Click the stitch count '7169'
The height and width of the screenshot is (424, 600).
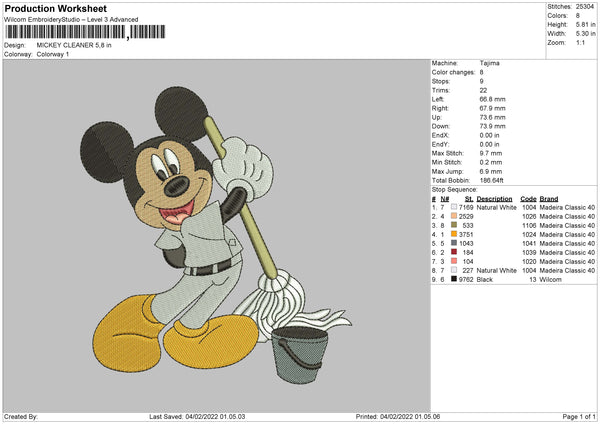pyautogui.click(x=466, y=207)
